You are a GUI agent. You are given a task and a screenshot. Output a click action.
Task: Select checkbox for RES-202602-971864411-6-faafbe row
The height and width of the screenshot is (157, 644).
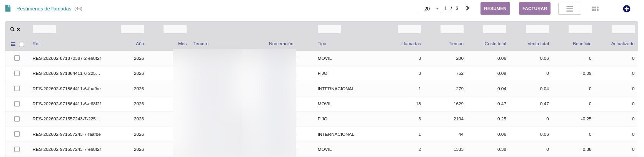coord(17,88)
